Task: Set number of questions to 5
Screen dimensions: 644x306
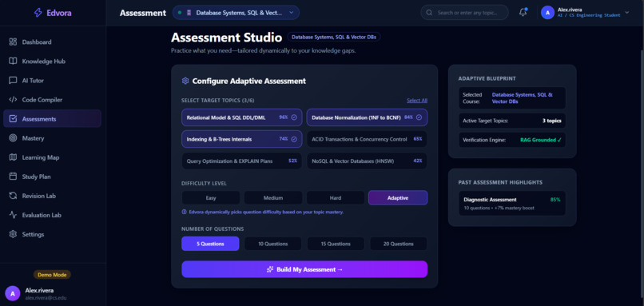Action: (x=210, y=244)
